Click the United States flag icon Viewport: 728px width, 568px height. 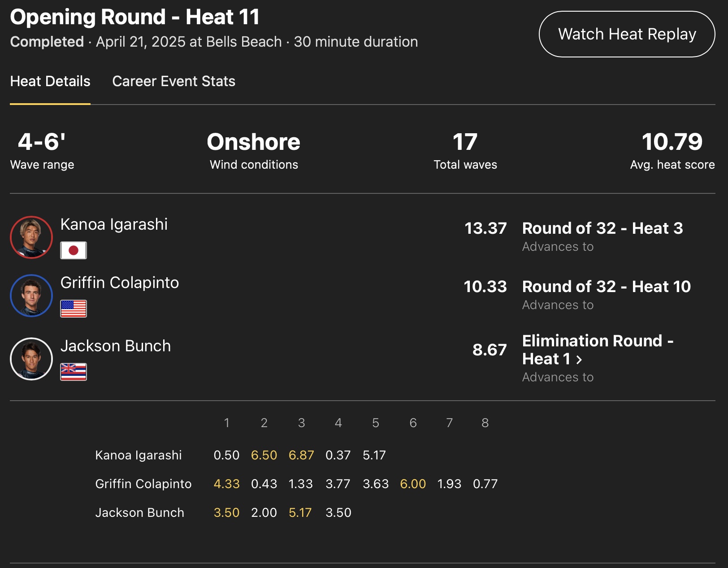(74, 309)
